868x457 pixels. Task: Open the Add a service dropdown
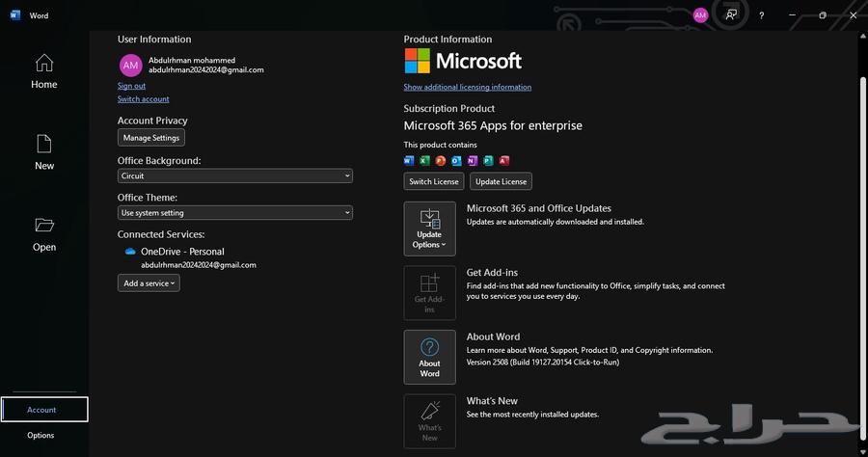(149, 283)
